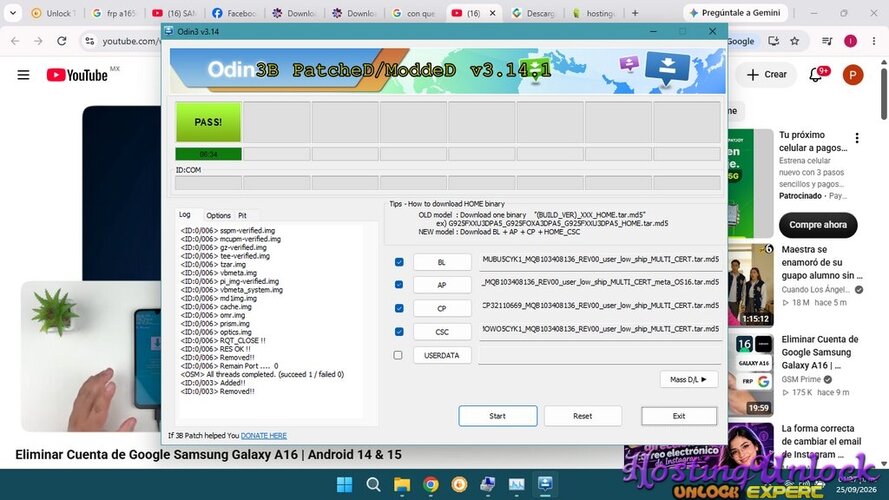
Task: Switch to the Pit tab in Odin
Action: (242, 215)
